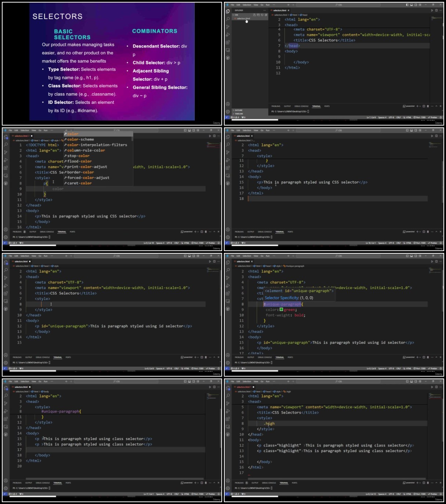This screenshot has width=446, height=504.
Task: Click Prettier status in the color-autocomplete frame
Action: [x=211, y=243]
